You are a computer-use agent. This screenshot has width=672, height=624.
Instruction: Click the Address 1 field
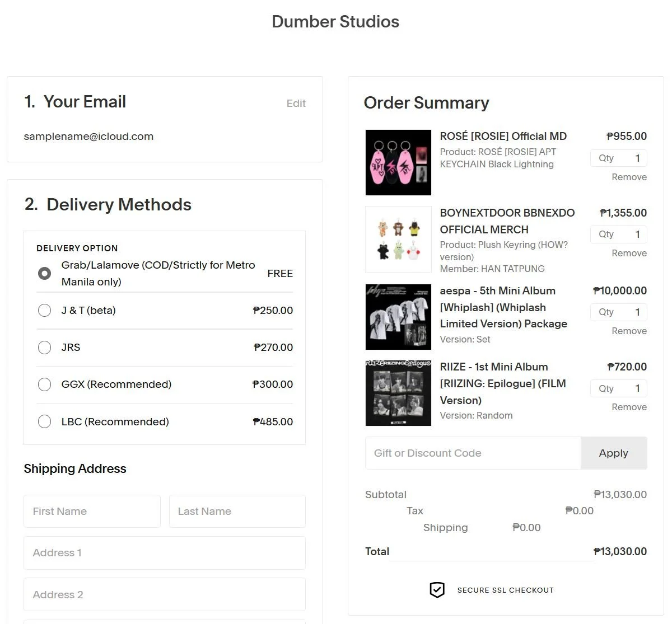(x=164, y=552)
